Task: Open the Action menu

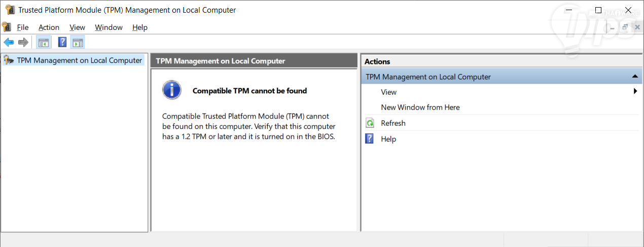Action: (49, 27)
